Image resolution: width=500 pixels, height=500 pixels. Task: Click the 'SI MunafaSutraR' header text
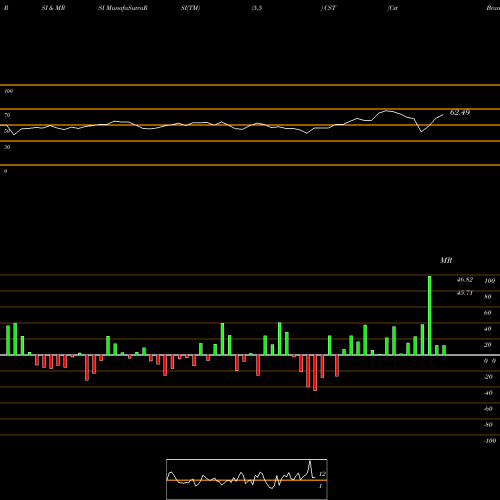pyautogui.click(x=123, y=8)
